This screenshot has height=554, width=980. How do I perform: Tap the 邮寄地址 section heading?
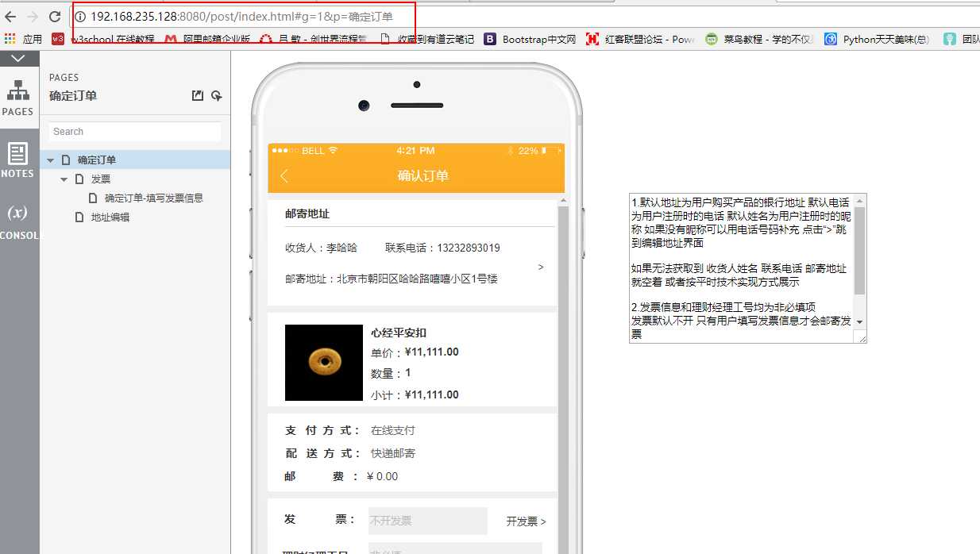[x=307, y=214]
